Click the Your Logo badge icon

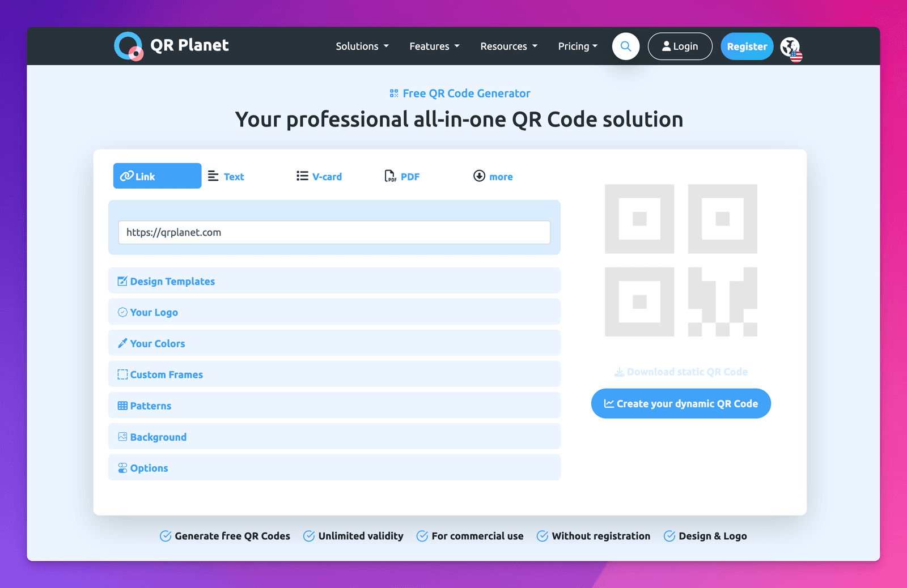coord(122,312)
